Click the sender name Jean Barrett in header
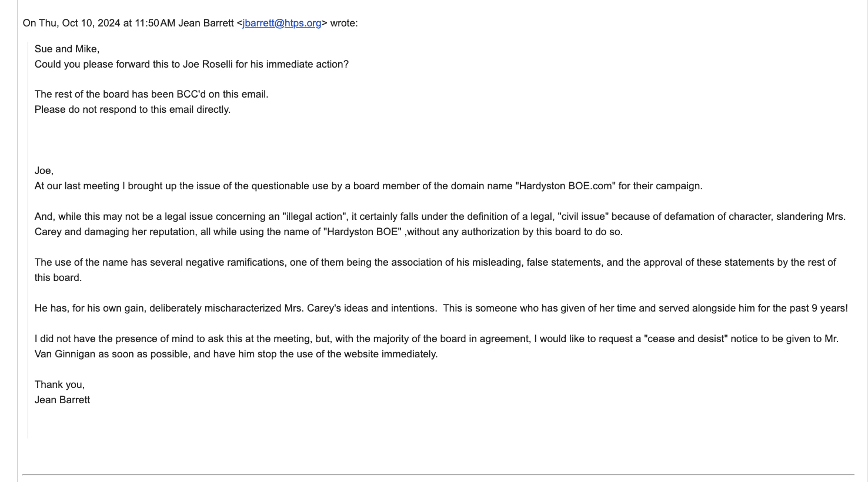Image resolution: width=868 pixels, height=482 pixels. [x=206, y=24]
